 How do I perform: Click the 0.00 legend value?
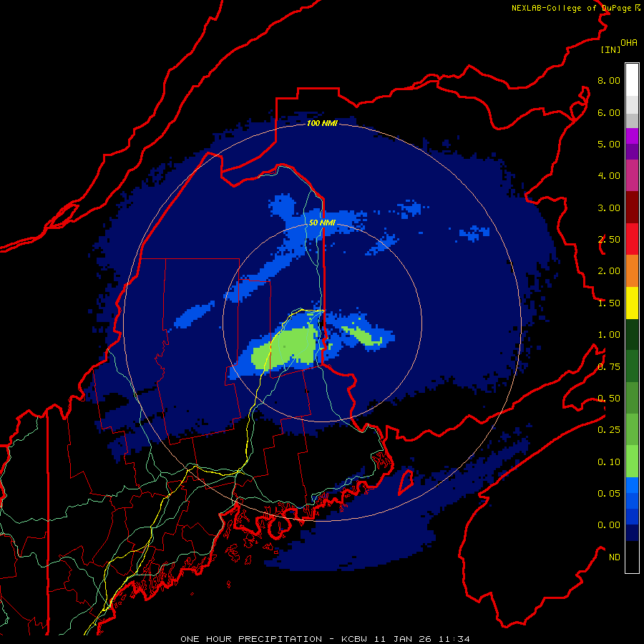(x=609, y=525)
